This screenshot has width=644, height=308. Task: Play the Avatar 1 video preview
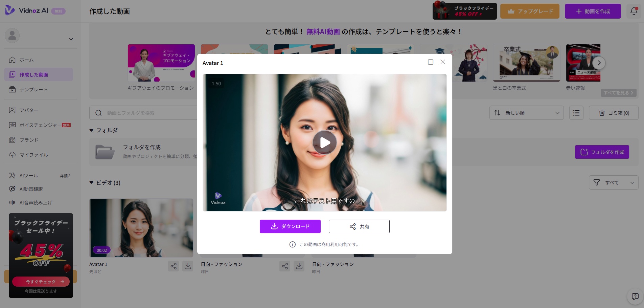pos(324,142)
